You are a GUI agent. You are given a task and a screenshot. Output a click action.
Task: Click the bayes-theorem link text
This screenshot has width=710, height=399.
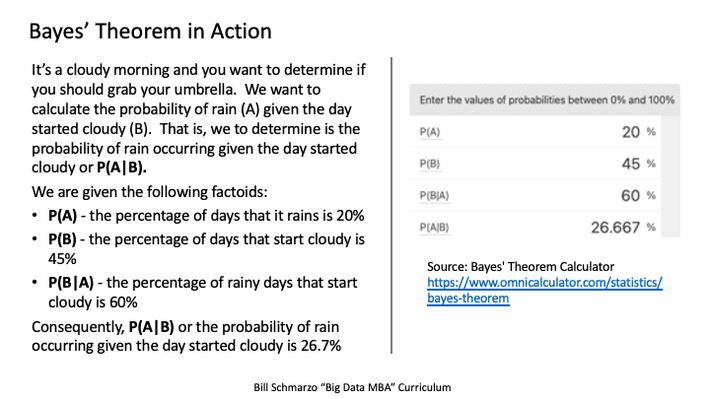(x=468, y=298)
